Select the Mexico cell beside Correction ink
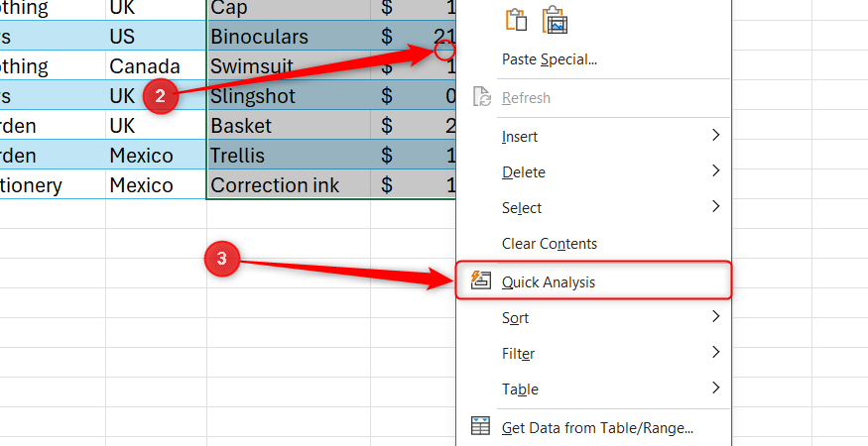 (156, 184)
